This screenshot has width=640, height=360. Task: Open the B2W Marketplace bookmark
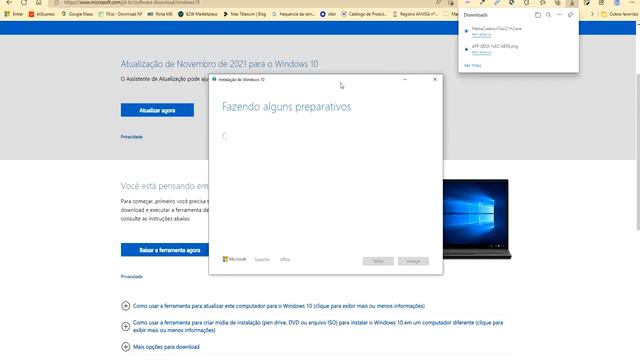pos(198,14)
